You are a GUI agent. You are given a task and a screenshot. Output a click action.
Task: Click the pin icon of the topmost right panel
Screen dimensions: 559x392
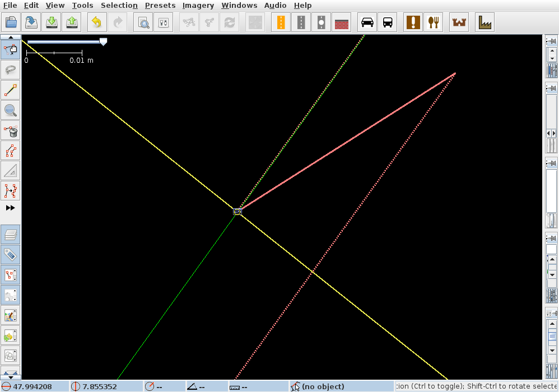pyautogui.click(x=552, y=41)
